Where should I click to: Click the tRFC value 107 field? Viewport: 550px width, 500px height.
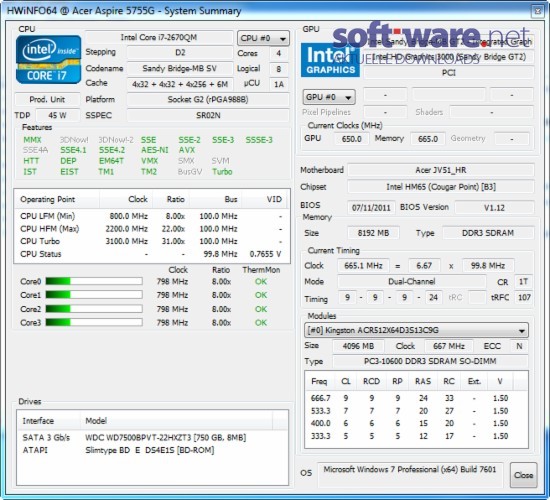pos(524,298)
